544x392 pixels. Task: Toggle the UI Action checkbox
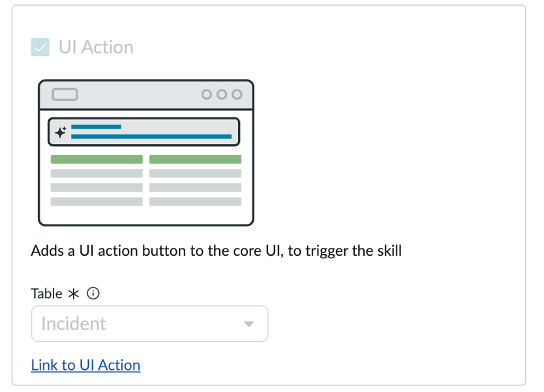(x=40, y=47)
